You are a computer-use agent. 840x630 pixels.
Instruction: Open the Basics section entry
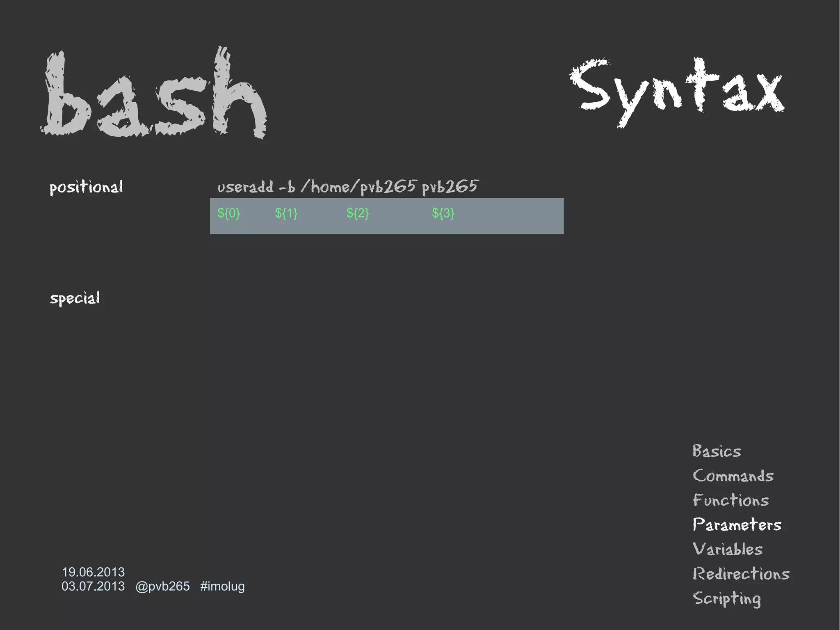[x=717, y=451]
